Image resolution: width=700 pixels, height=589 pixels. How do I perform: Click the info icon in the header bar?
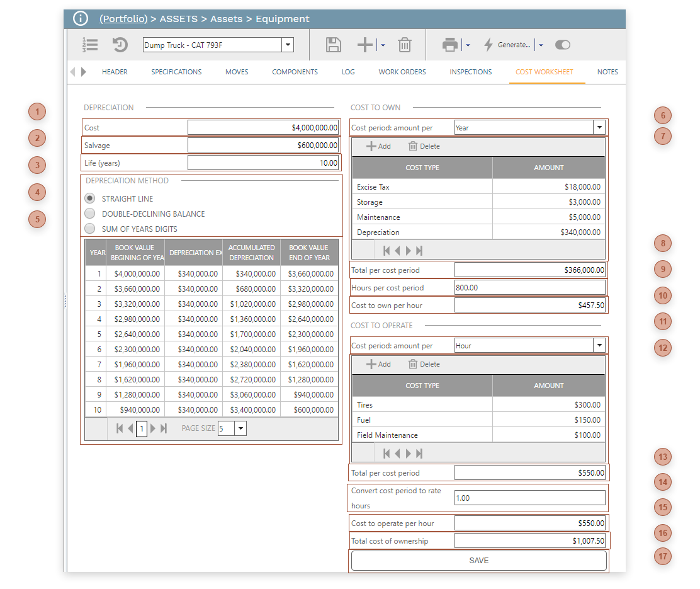[x=80, y=19]
